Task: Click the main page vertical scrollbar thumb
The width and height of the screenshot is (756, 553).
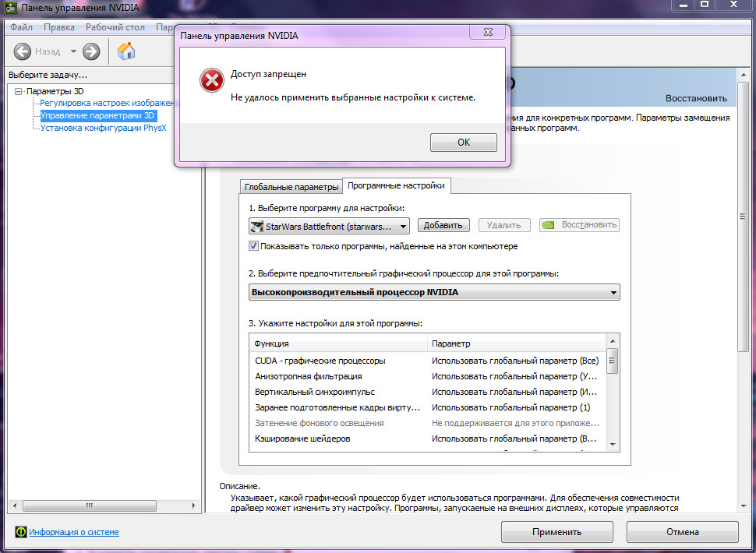Action: click(x=743, y=217)
